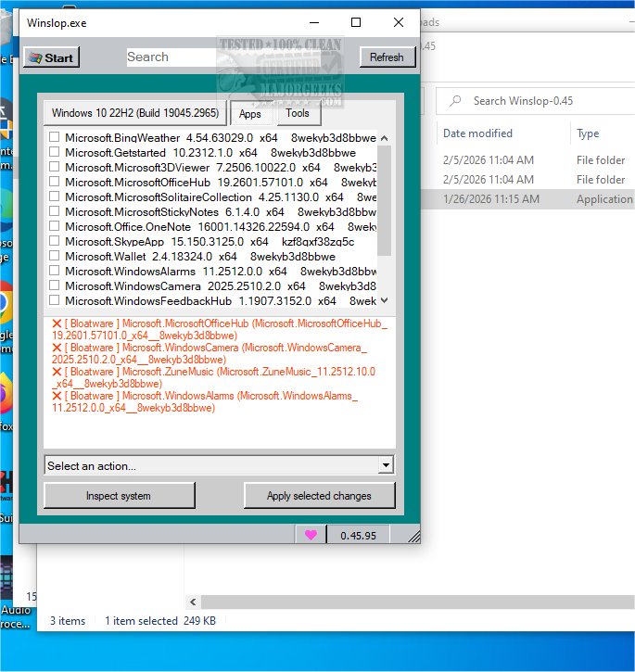The image size is (635, 672).
Task: Click the pink heart icon in status bar
Action: (311, 535)
